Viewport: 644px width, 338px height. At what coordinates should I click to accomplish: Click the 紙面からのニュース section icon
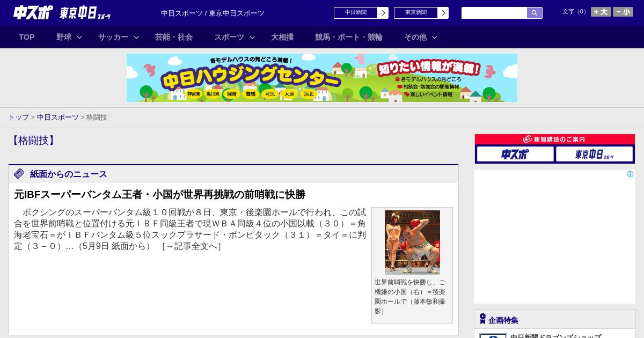[19, 173]
